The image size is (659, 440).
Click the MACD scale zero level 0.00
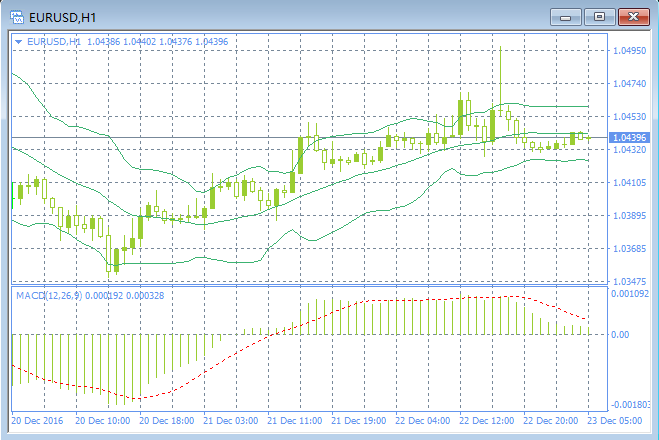(x=620, y=335)
